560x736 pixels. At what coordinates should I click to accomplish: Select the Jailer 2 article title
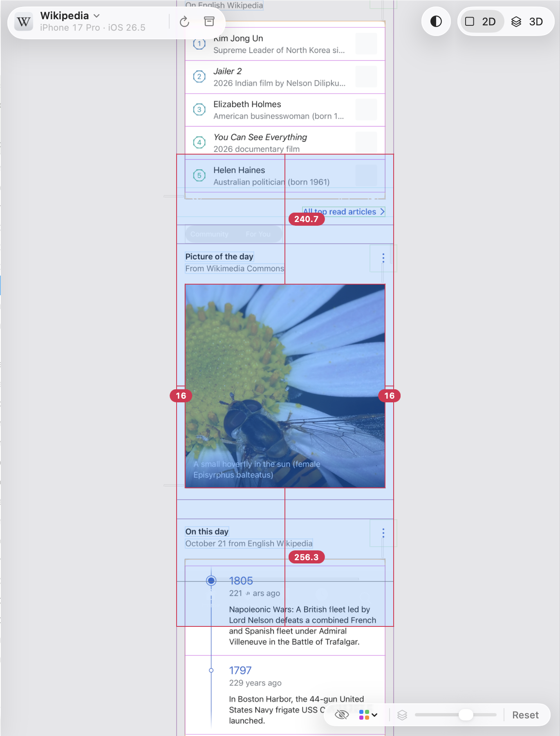click(x=228, y=71)
